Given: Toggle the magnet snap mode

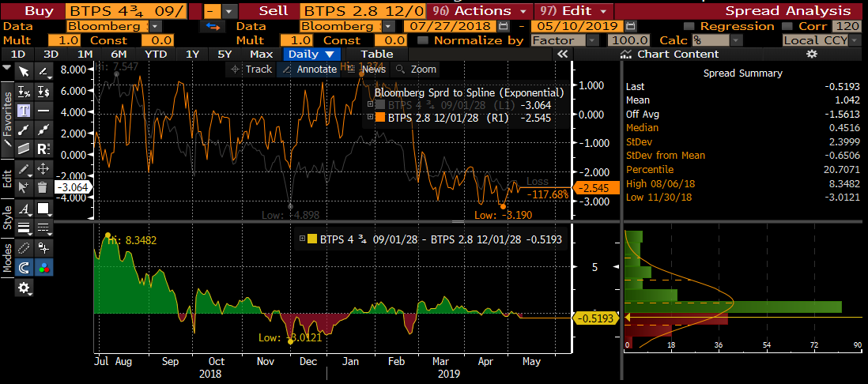Looking at the screenshot, I should (24, 267).
